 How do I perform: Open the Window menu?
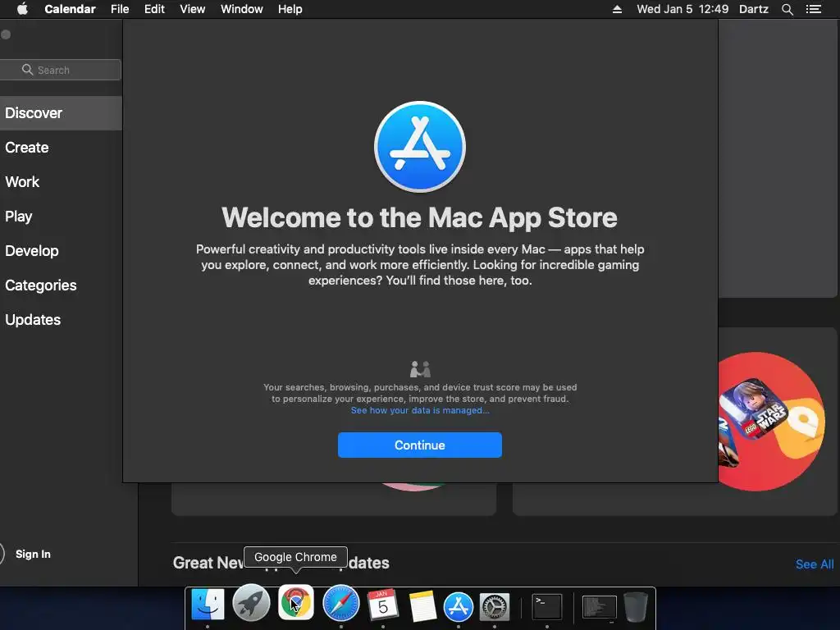click(x=242, y=9)
